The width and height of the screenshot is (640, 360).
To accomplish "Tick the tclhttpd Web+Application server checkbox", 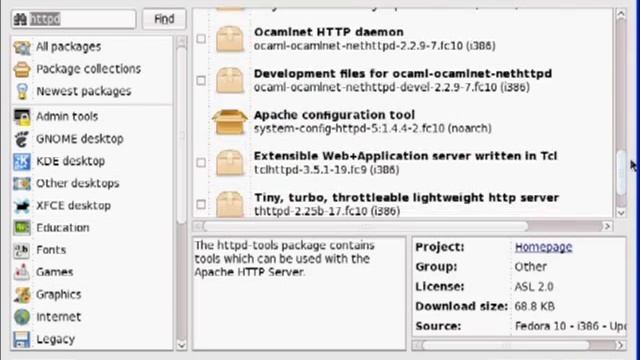I will 201,162.
